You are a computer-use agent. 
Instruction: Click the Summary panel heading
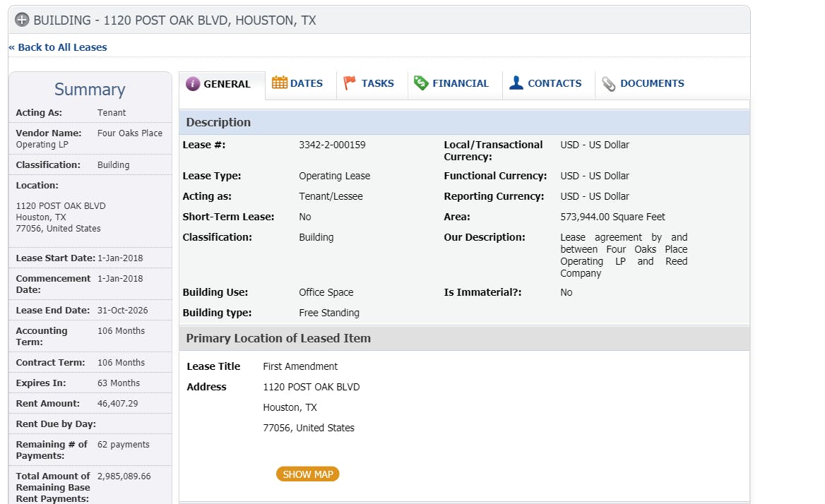(90, 90)
